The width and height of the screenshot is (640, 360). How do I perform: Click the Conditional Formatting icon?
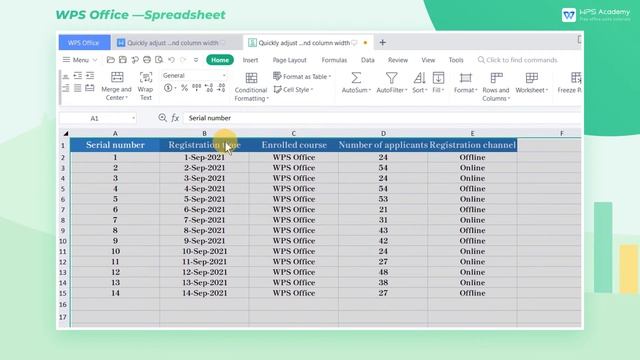(x=251, y=78)
